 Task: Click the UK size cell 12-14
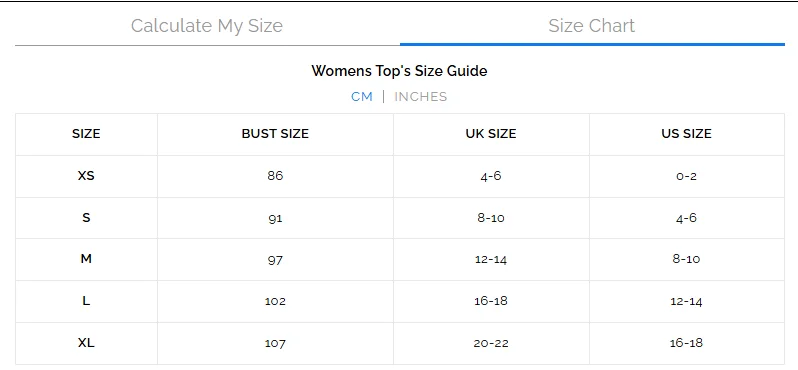491,260
